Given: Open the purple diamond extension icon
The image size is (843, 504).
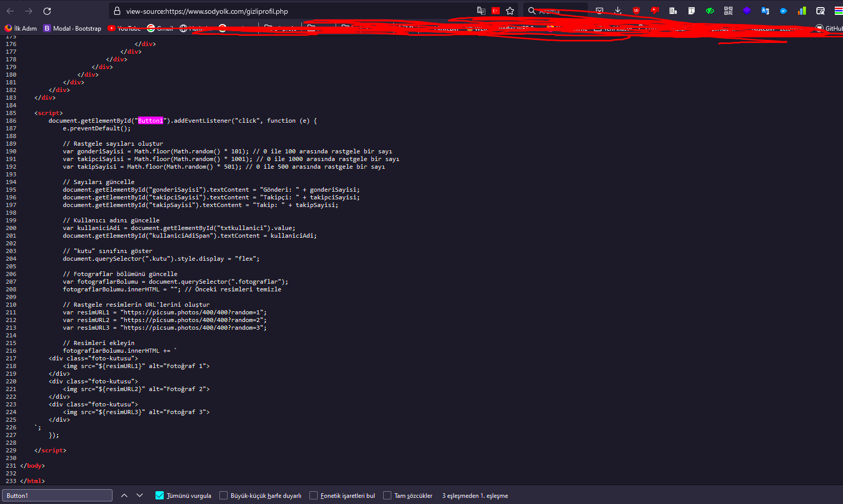Looking at the screenshot, I should point(747,11).
